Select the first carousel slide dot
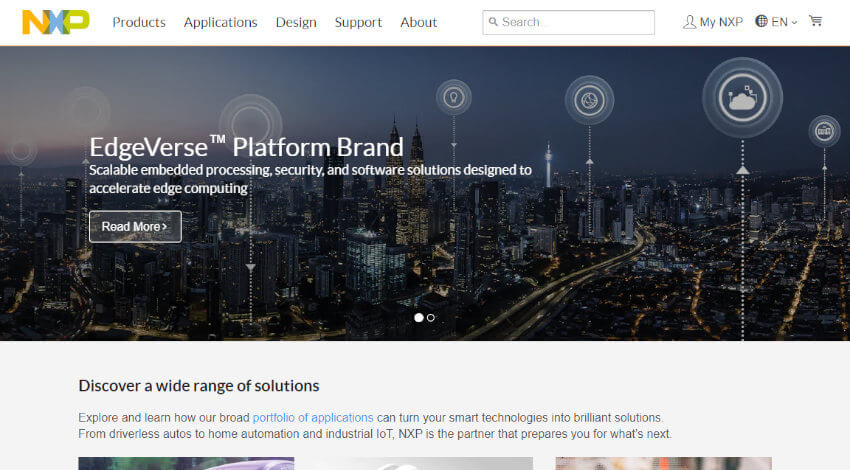 (418, 318)
